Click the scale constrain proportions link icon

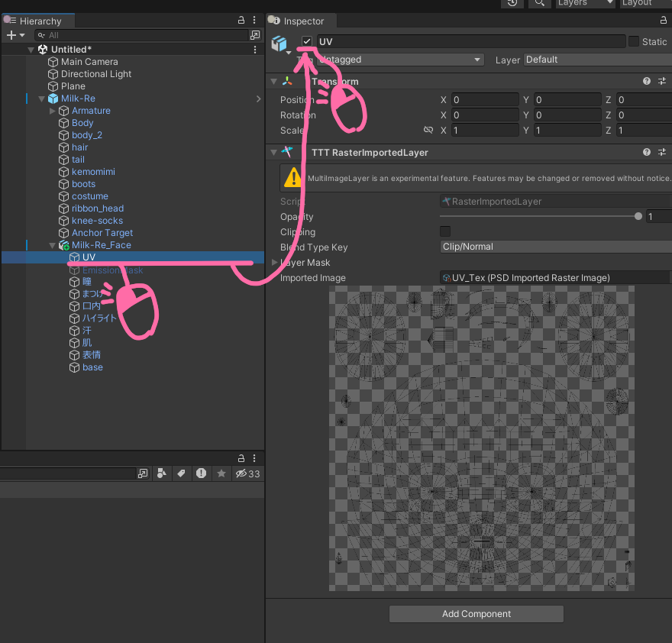[x=428, y=131]
